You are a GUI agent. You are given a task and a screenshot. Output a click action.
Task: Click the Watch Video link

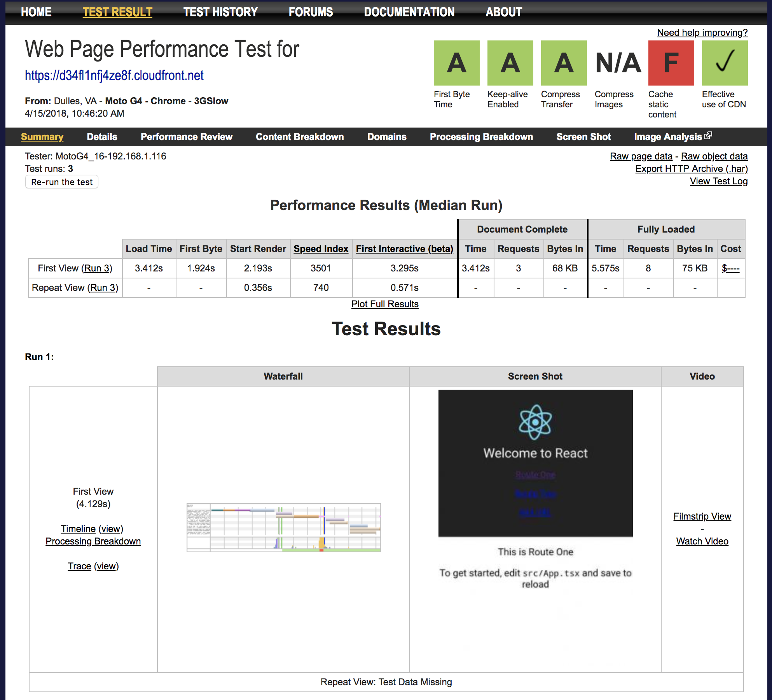click(x=702, y=541)
